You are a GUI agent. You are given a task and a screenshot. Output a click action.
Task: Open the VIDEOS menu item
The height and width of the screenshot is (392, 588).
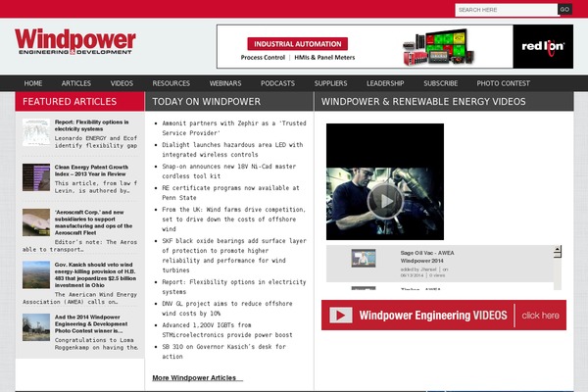[x=122, y=83]
